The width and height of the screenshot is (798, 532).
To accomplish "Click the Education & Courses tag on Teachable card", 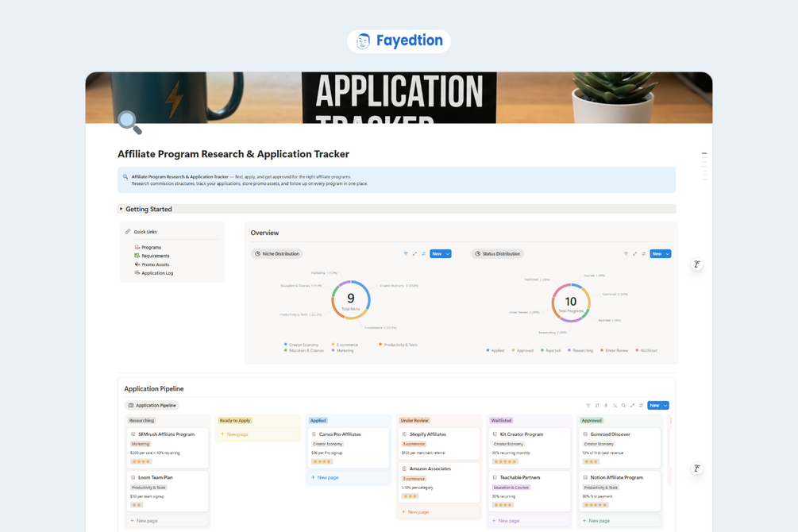I will tap(511, 488).
